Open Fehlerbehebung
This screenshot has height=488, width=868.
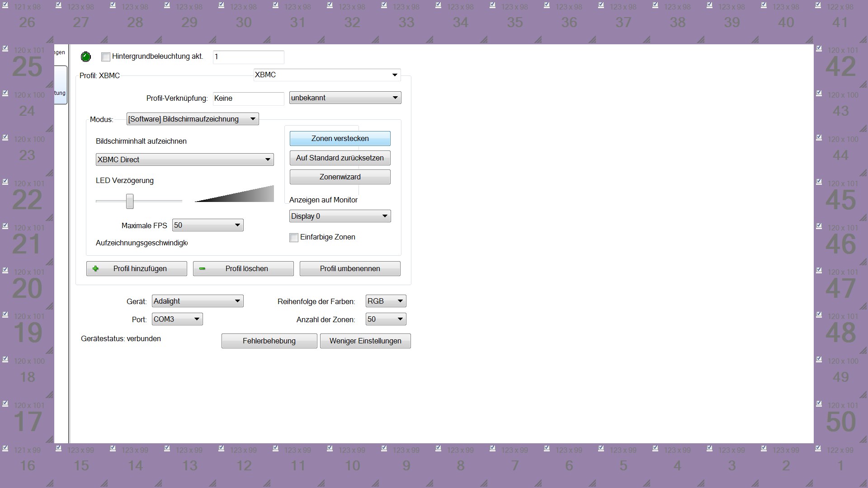click(269, 341)
